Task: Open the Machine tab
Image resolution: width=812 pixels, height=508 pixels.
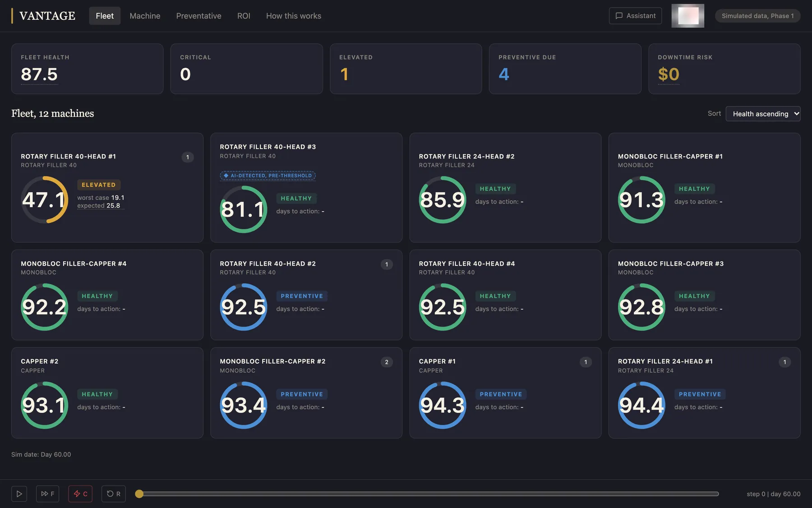Action: [145, 16]
